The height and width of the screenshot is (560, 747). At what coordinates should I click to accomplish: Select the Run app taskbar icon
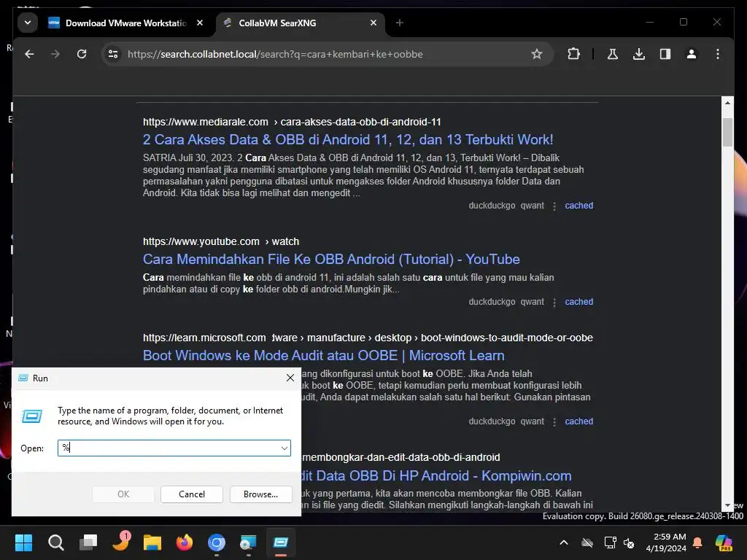281,542
